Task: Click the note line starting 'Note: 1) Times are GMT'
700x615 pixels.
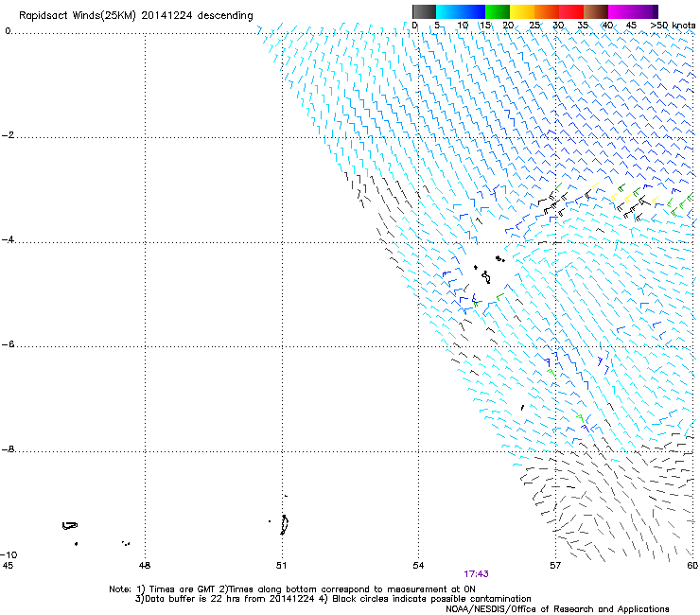Action: click(292, 589)
